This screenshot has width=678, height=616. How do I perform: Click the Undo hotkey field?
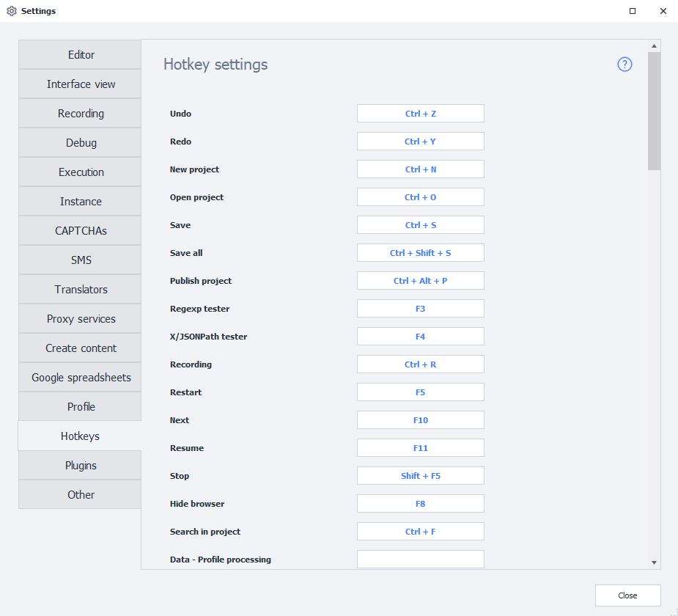point(420,114)
